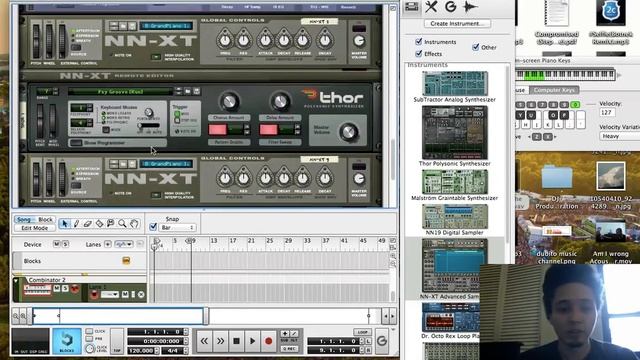Add NN19 Digital Sampler from palette

(454, 217)
